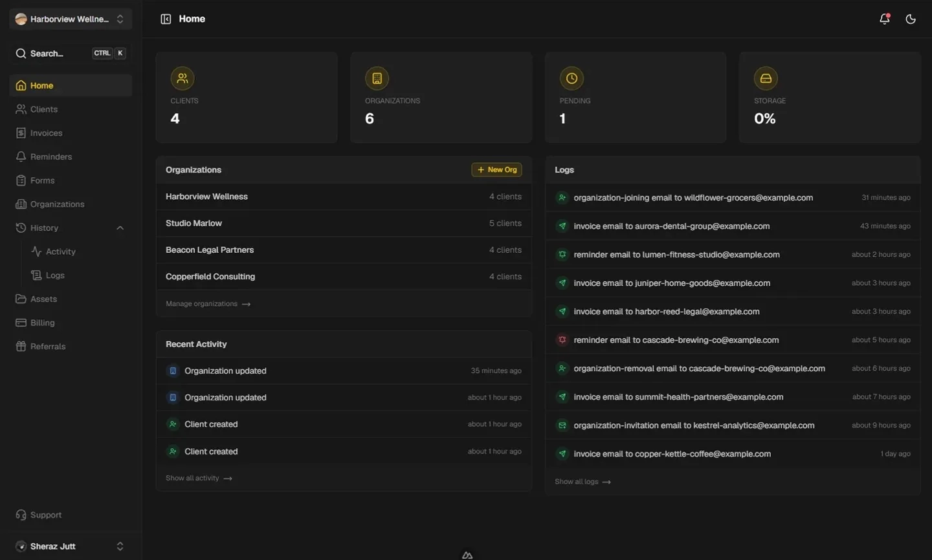Image resolution: width=932 pixels, height=560 pixels.
Task: Open Clients page from sidebar
Action: click(71, 109)
